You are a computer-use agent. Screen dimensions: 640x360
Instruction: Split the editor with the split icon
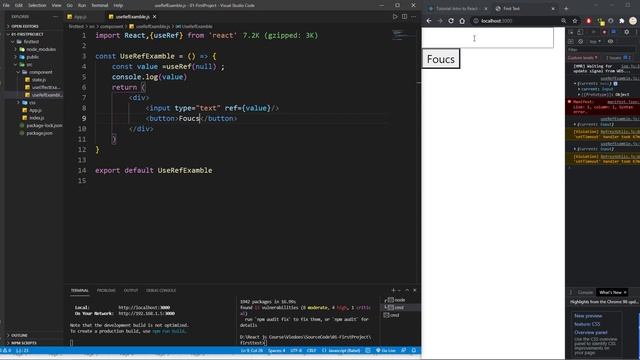point(404,17)
